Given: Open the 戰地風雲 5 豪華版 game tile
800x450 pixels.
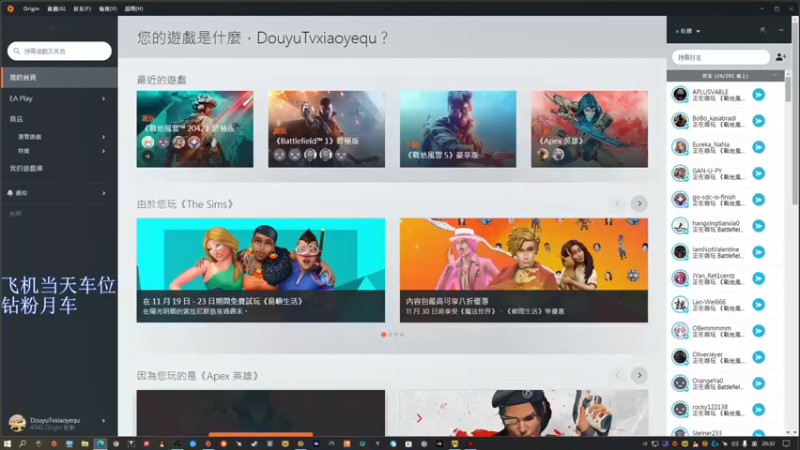Looking at the screenshot, I should 458,129.
